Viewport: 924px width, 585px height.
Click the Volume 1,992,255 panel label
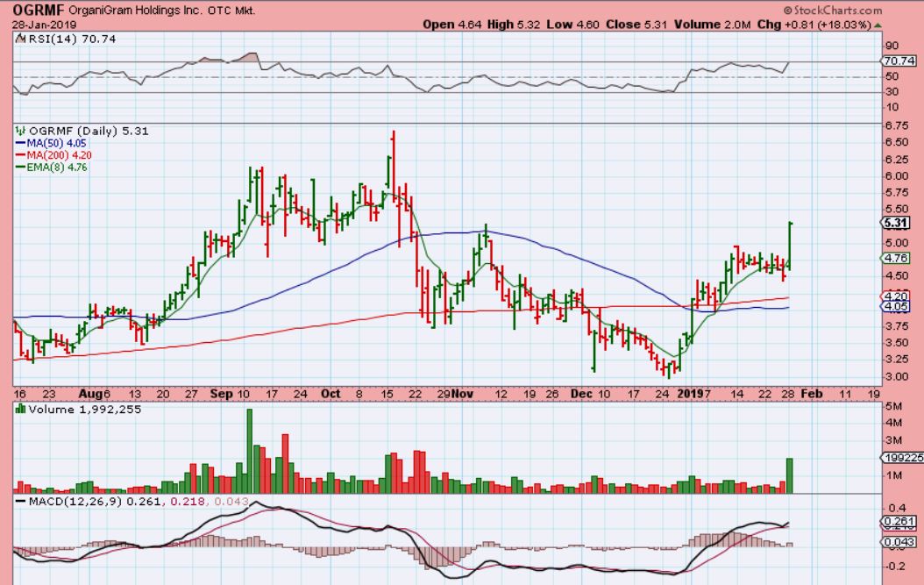coord(85,410)
